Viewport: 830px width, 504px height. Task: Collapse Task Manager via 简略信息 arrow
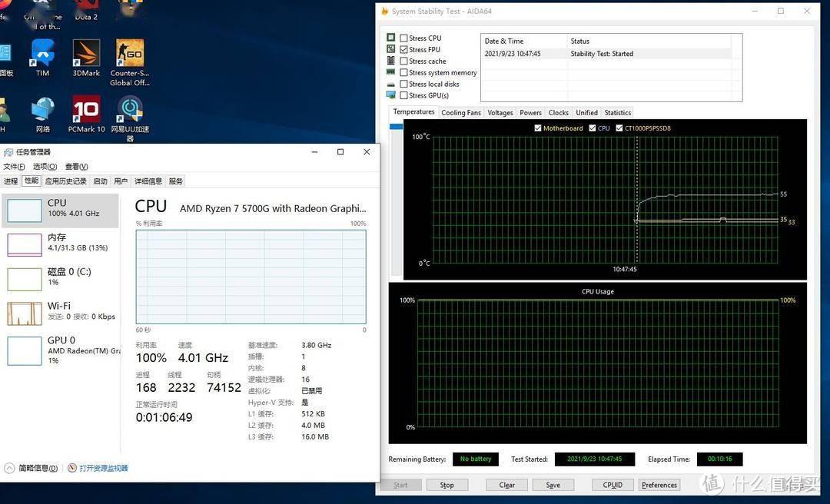[9, 468]
